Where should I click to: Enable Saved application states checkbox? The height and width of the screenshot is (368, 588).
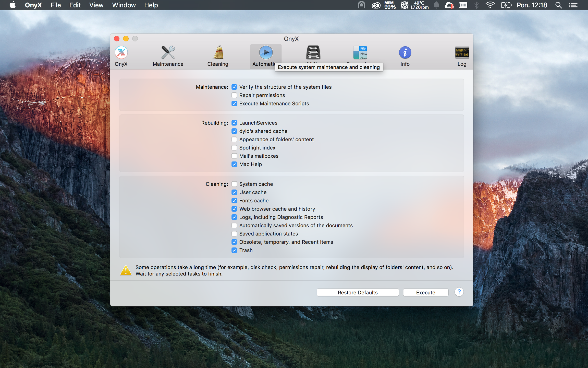coord(234,234)
